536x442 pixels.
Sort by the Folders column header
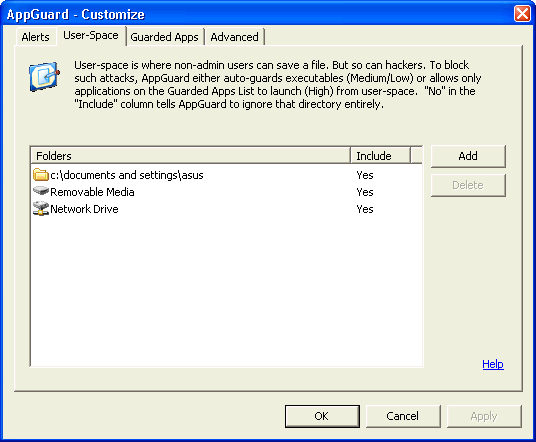pos(191,156)
